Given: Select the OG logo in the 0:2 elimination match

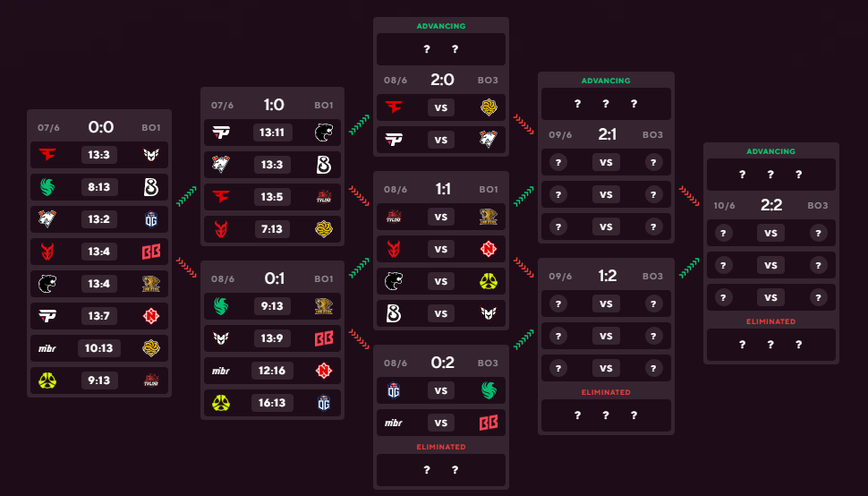Looking at the screenshot, I should click(x=394, y=391).
